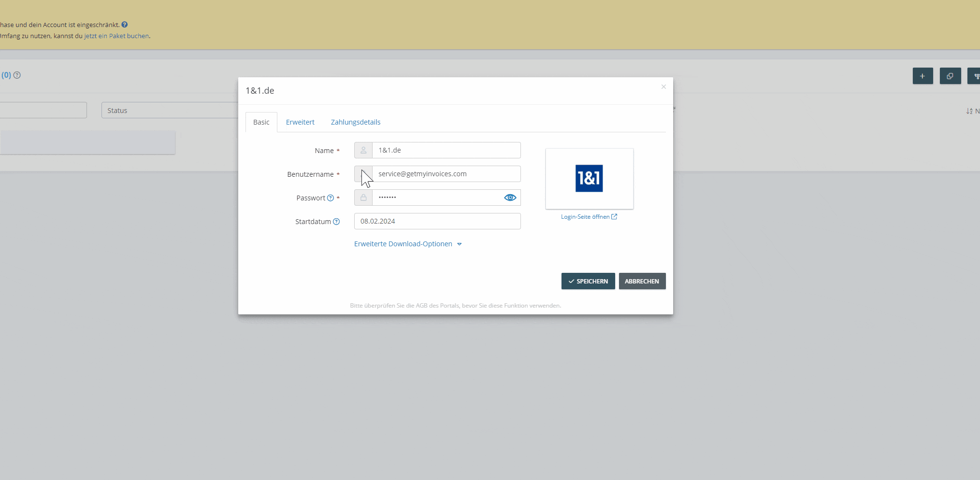Click the search input left of Status

[x=43, y=110]
